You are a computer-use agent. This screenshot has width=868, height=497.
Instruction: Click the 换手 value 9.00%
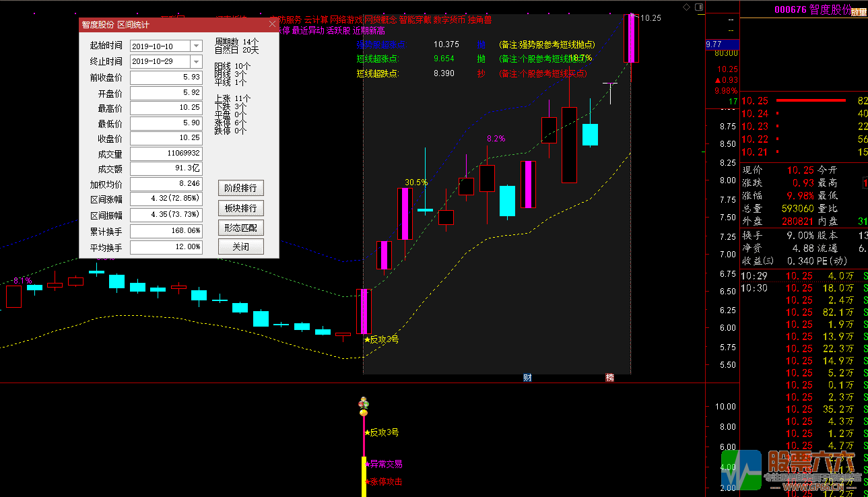pyautogui.click(x=800, y=236)
